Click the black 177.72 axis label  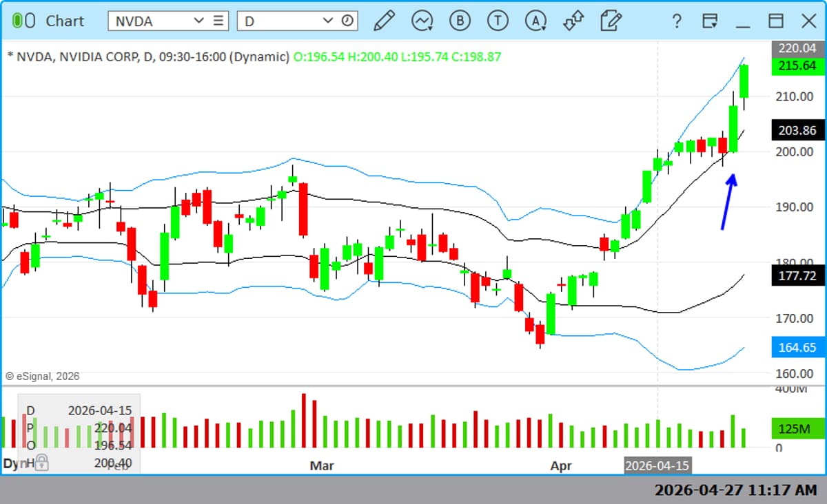point(797,275)
